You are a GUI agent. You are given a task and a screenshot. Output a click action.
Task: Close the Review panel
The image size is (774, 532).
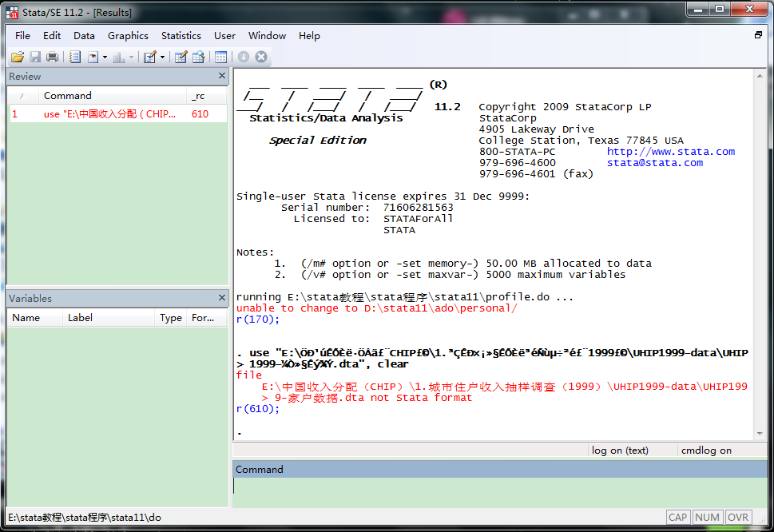pyautogui.click(x=222, y=76)
